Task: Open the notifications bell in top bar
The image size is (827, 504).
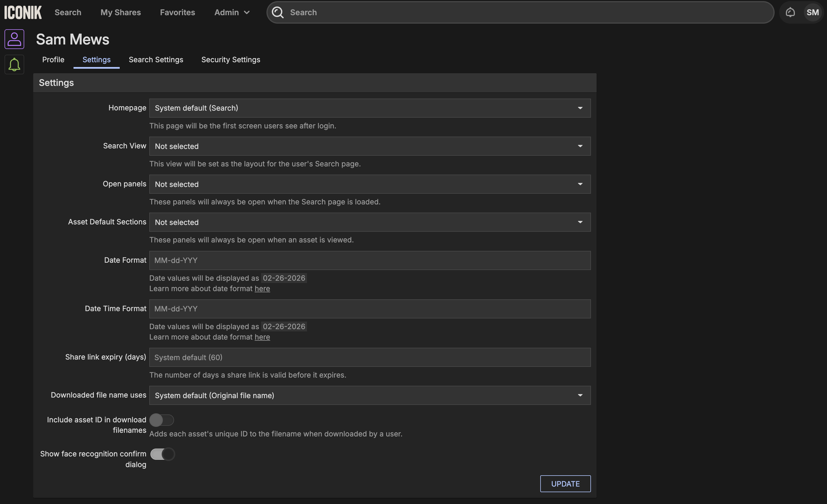Action: pos(790,12)
